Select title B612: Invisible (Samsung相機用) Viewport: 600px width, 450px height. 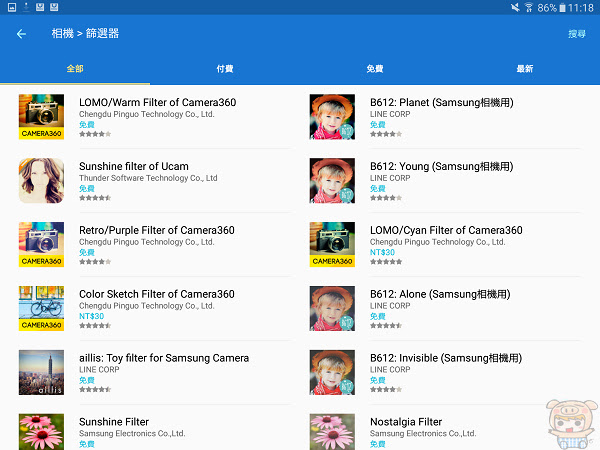[x=446, y=358]
